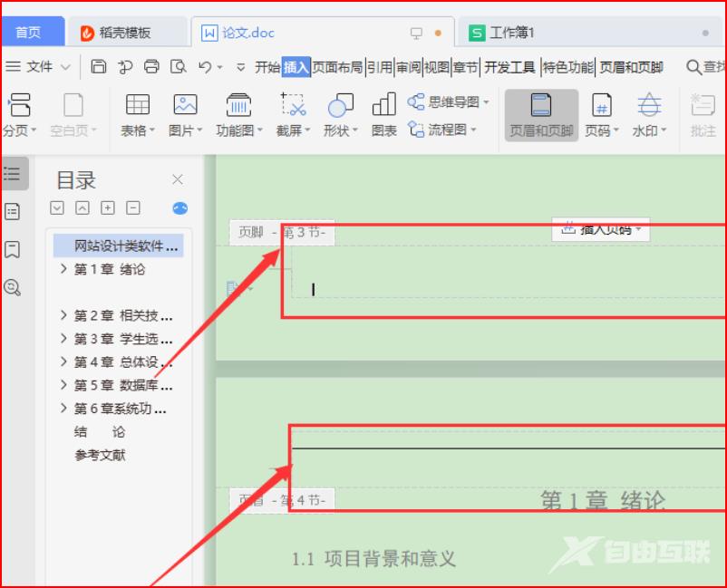Insert a shape using 形状
The width and height of the screenshot is (727, 588).
point(340,115)
